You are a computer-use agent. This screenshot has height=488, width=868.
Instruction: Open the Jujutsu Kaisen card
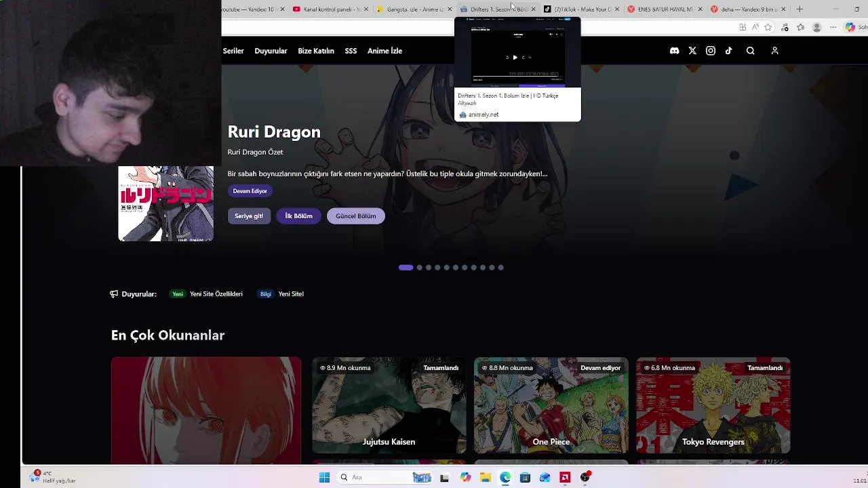point(389,405)
